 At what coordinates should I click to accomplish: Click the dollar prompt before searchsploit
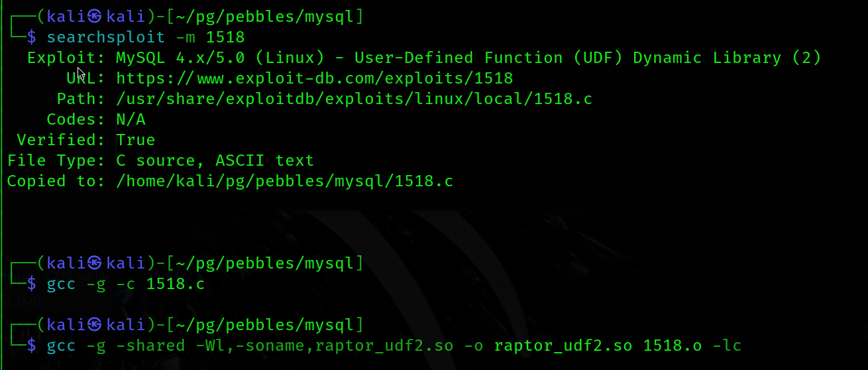click(x=31, y=37)
